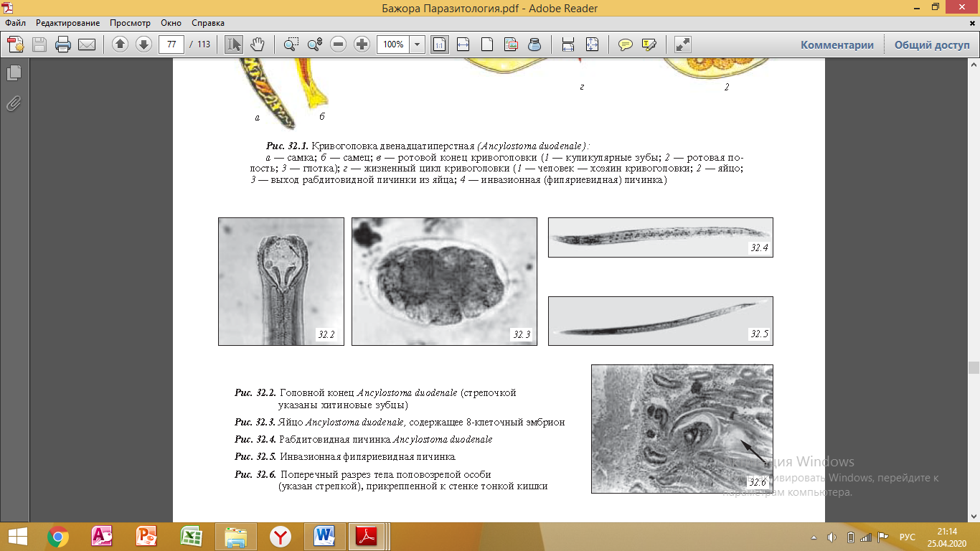Show hidden tray icons arrow
The width and height of the screenshot is (980, 551).
814,537
